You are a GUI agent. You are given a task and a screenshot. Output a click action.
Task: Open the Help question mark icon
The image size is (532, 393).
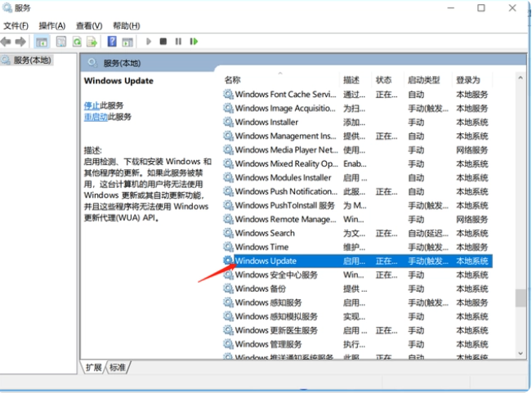point(112,42)
